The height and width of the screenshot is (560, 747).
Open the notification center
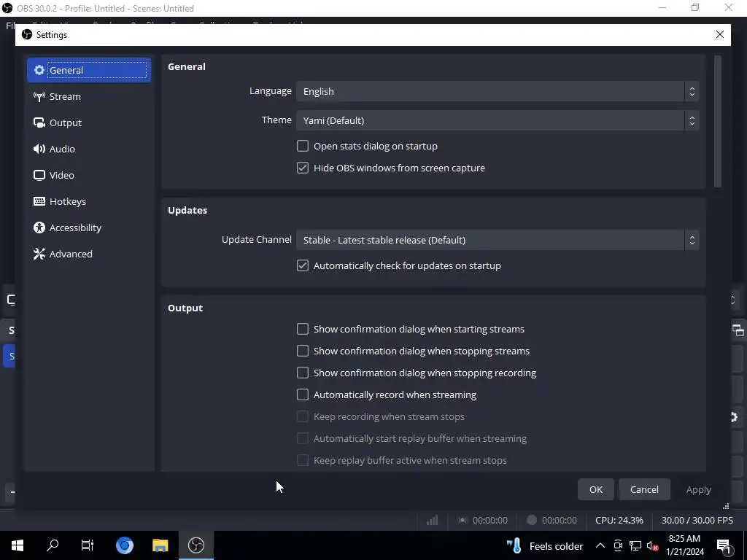[724, 545]
